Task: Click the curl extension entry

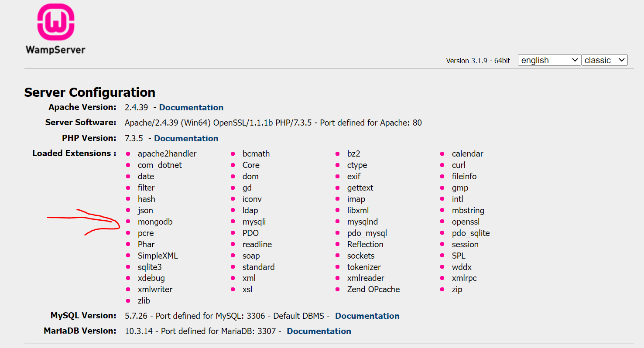Action: point(459,165)
